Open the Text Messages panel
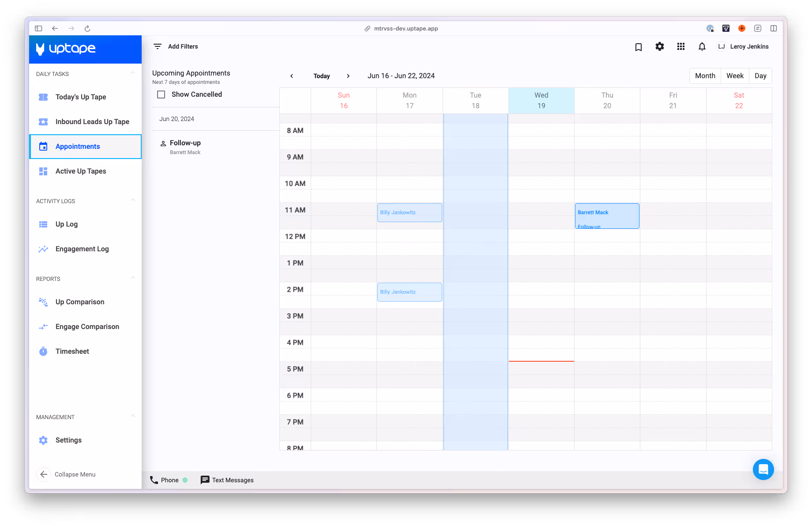This screenshot has width=812, height=526. click(227, 480)
